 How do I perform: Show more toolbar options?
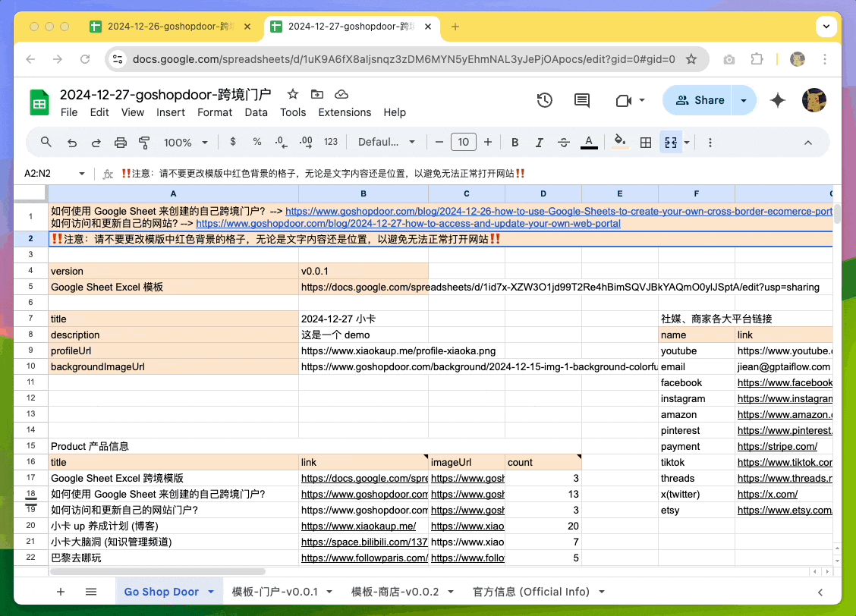(710, 143)
